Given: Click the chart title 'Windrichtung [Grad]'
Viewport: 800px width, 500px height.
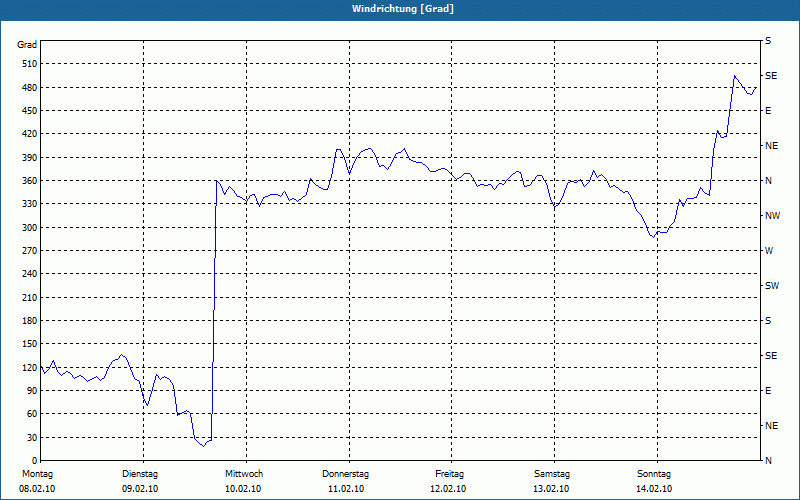Looking at the screenshot, I should click(x=403, y=9).
